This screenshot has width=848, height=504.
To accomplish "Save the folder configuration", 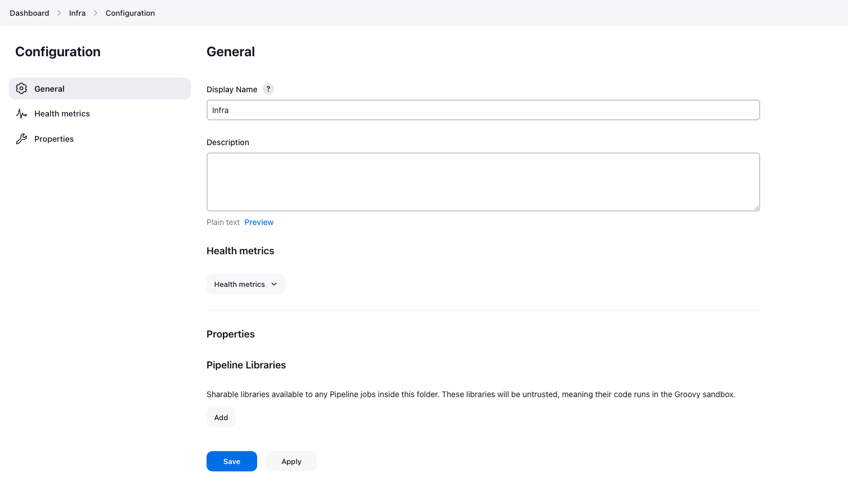I will click(232, 461).
